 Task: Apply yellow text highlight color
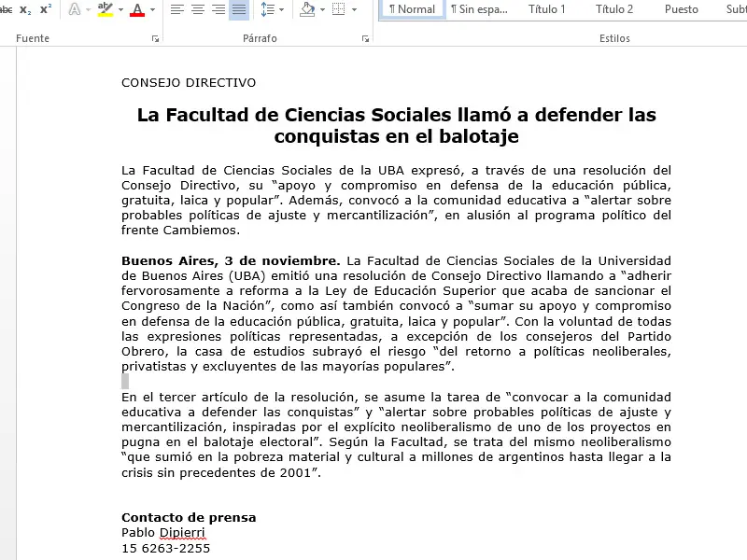point(106,9)
